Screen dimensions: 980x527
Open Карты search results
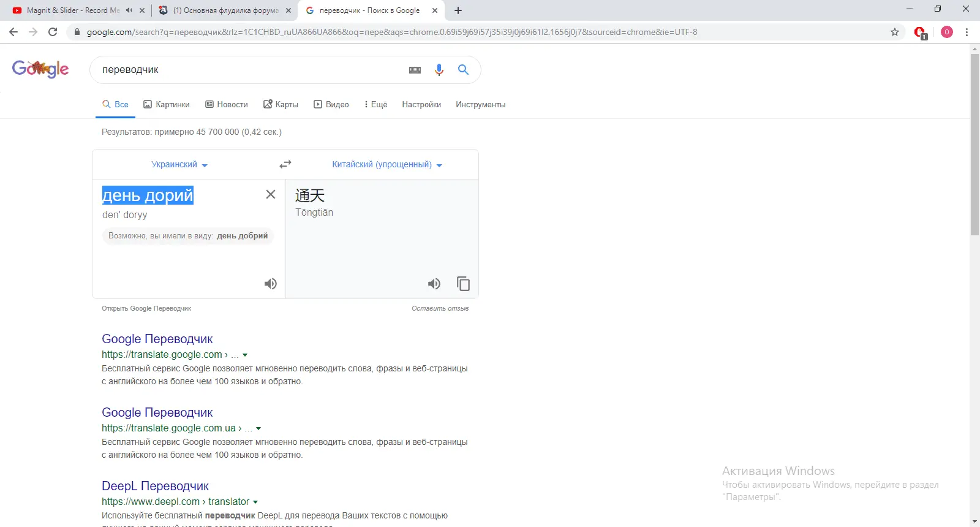coord(281,105)
